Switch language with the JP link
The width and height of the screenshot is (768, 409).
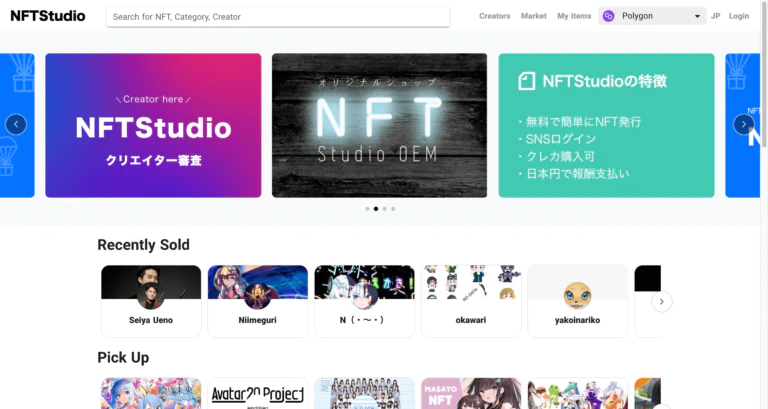(716, 16)
